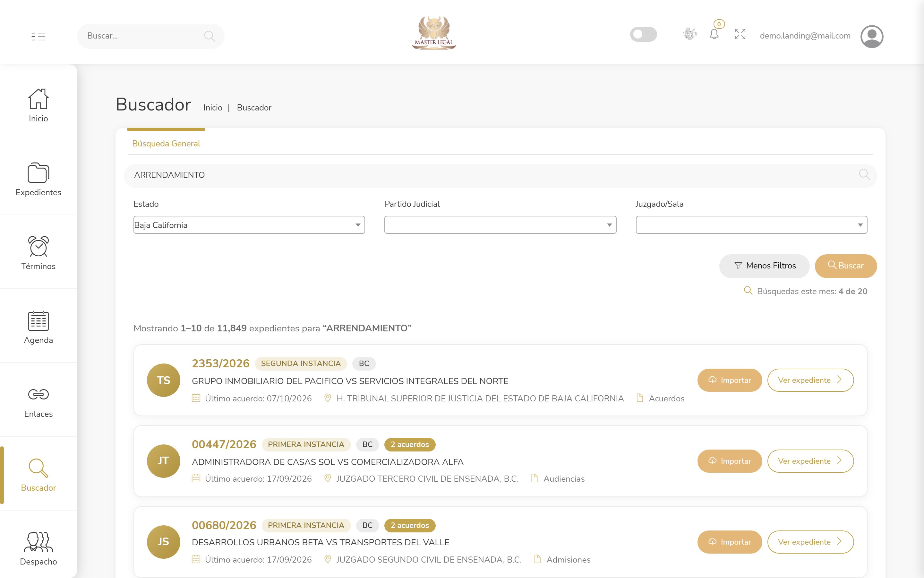
Task: Click the Audiencias label on expediente 00447/2026
Action: pos(564,478)
